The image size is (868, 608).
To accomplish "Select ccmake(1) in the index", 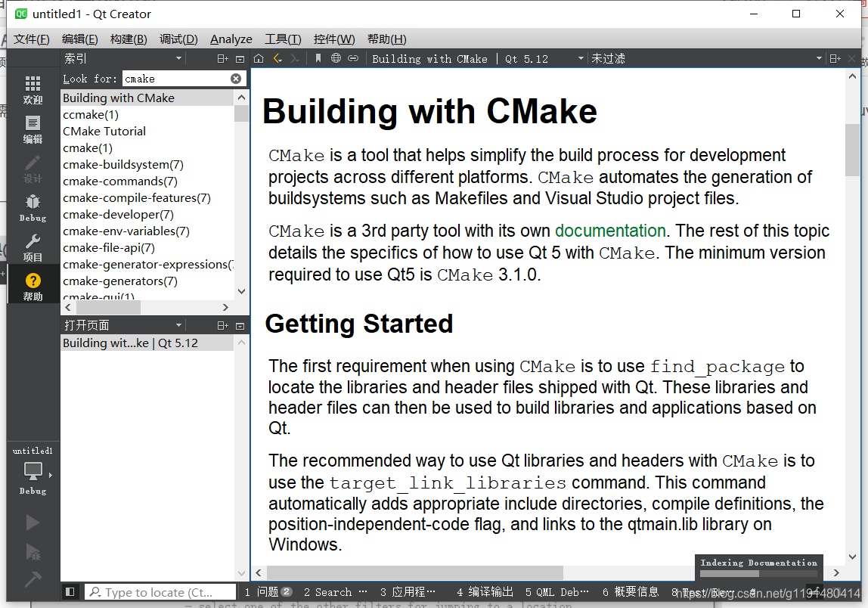I will point(147,115).
